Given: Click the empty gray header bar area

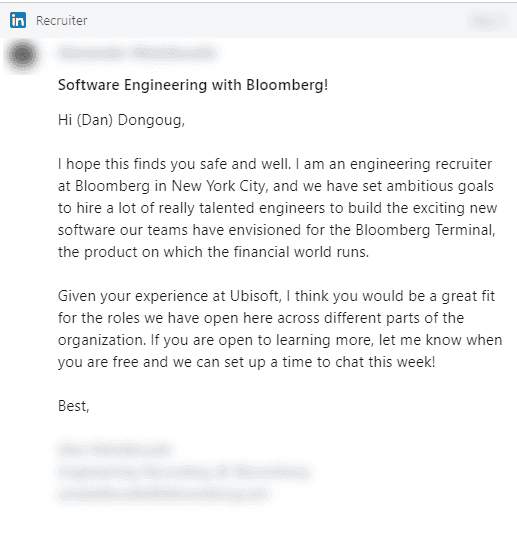Looking at the screenshot, I should coord(273,21).
